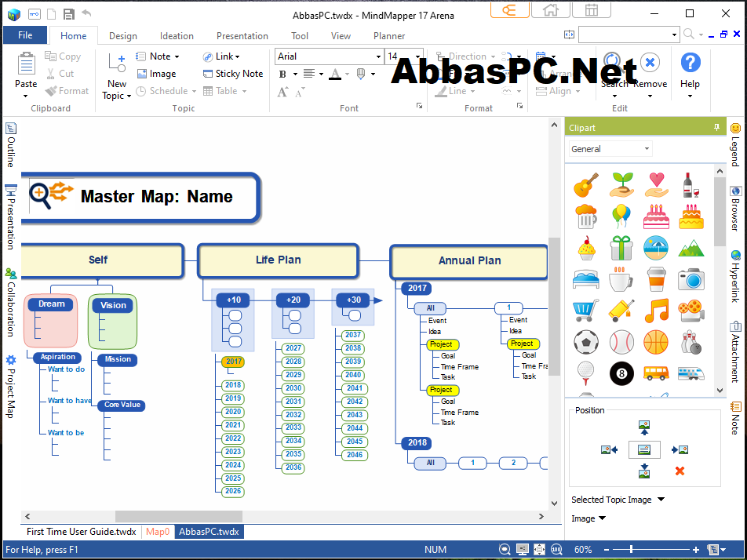Screen dimensions: 747x560
Task: Select the balloons clipart
Action: pyautogui.click(x=621, y=216)
